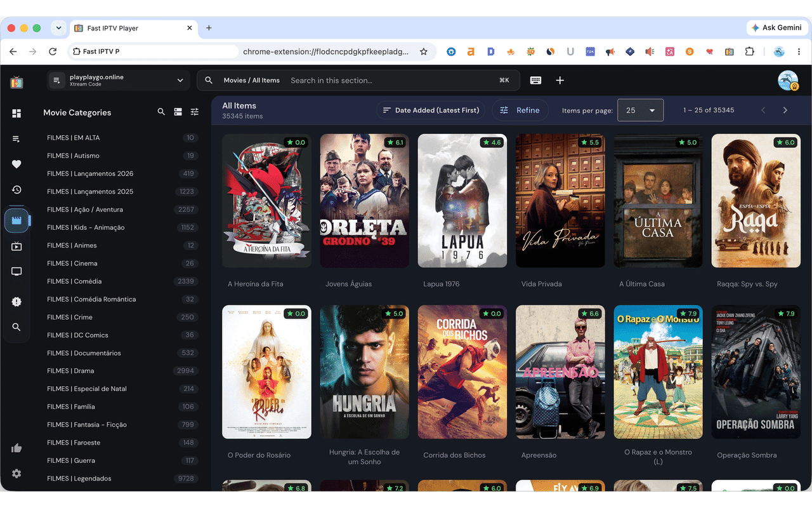
Task: Select FILMES | Kids - Animação category
Action: pos(121,227)
